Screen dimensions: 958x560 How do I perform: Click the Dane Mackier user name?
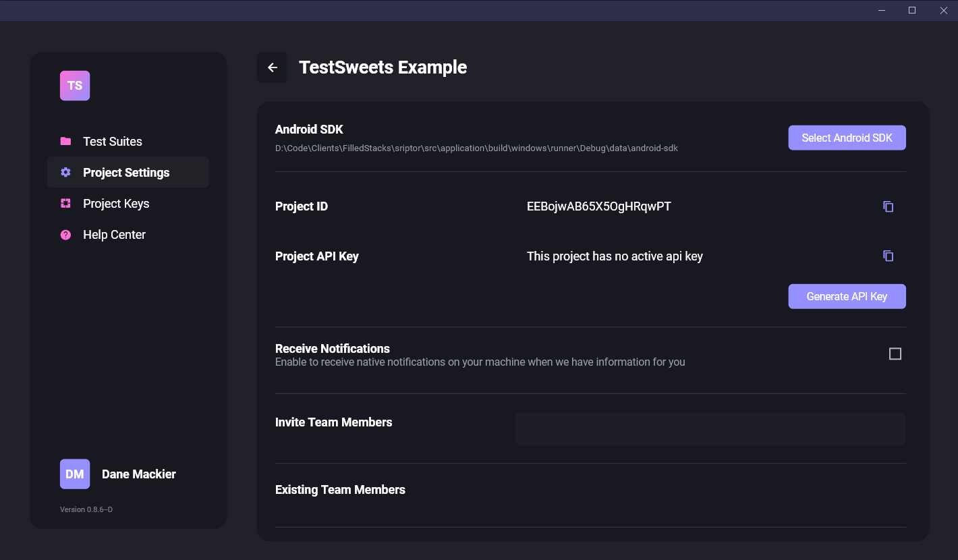coord(139,474)
